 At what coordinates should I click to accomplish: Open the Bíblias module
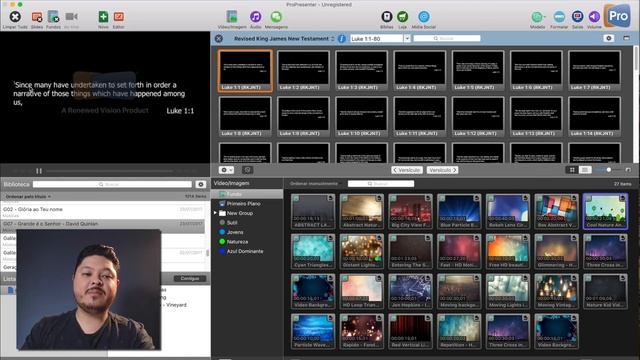coord(387,16)
